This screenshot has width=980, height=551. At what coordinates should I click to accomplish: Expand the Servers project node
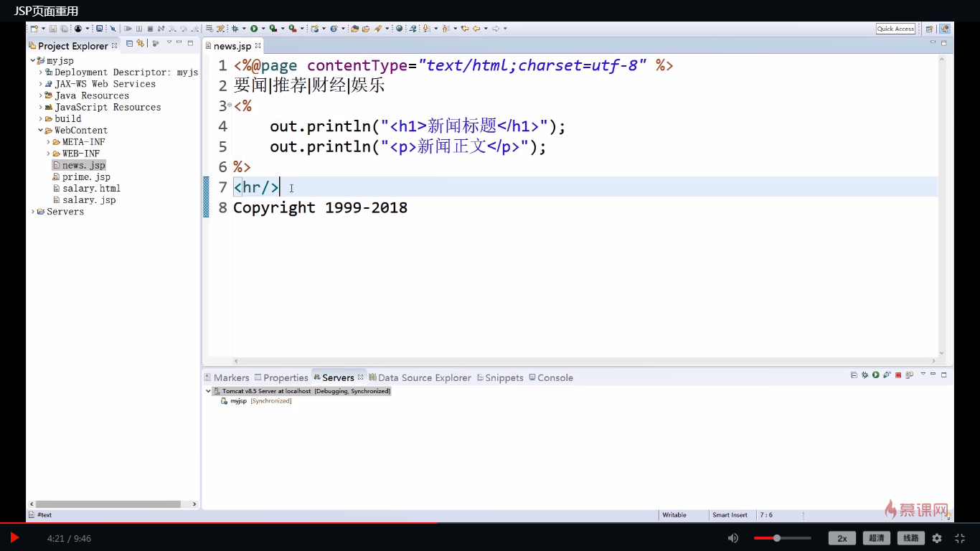pyautogui.click(x=33, y=212)
